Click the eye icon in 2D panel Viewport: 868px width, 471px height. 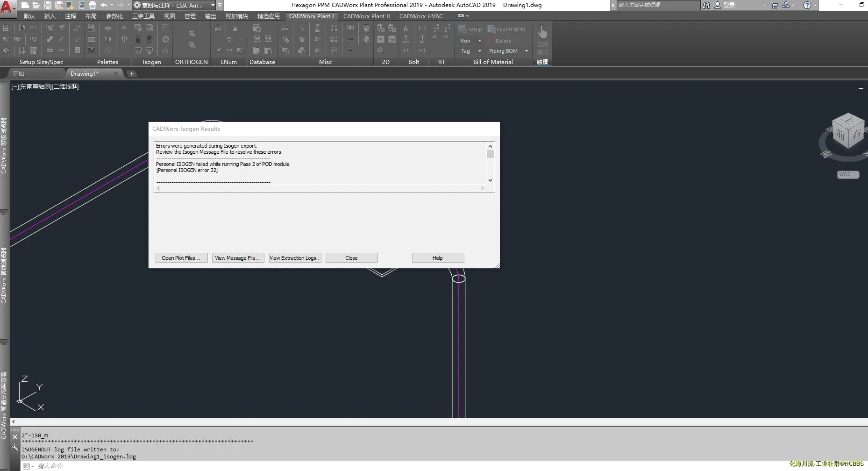(x=381, y=39)
